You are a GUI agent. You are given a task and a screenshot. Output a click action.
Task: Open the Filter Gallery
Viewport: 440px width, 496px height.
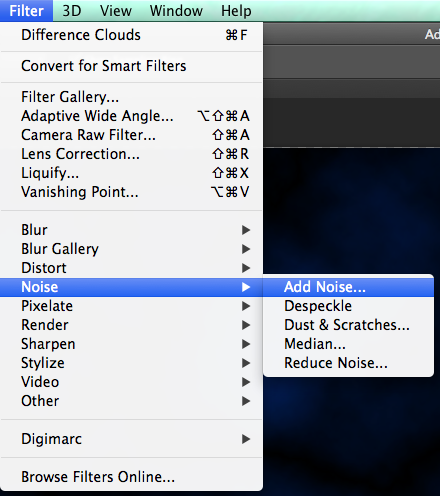click(x=131, y=97)
